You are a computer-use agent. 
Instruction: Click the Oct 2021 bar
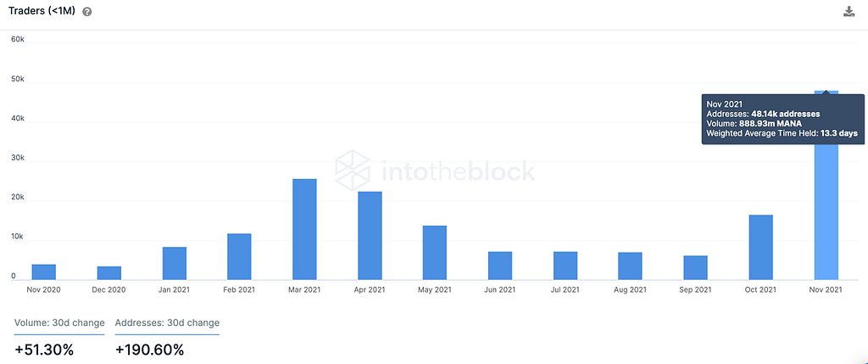[760, 247]
